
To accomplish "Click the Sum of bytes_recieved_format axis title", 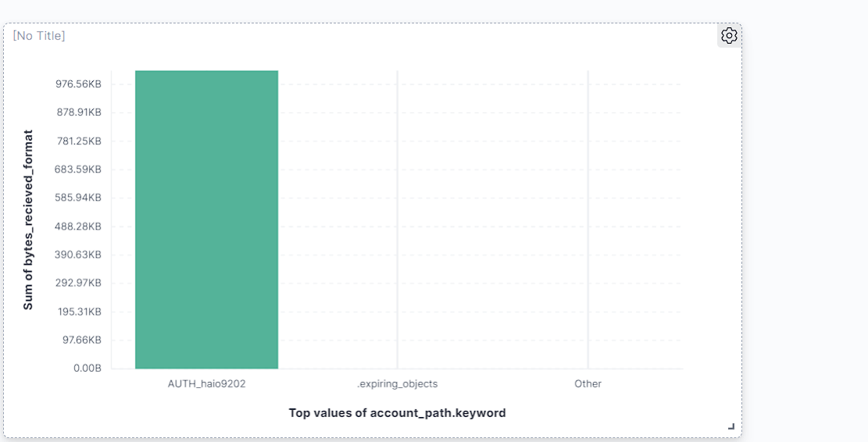I will click(x=28, y=219).
